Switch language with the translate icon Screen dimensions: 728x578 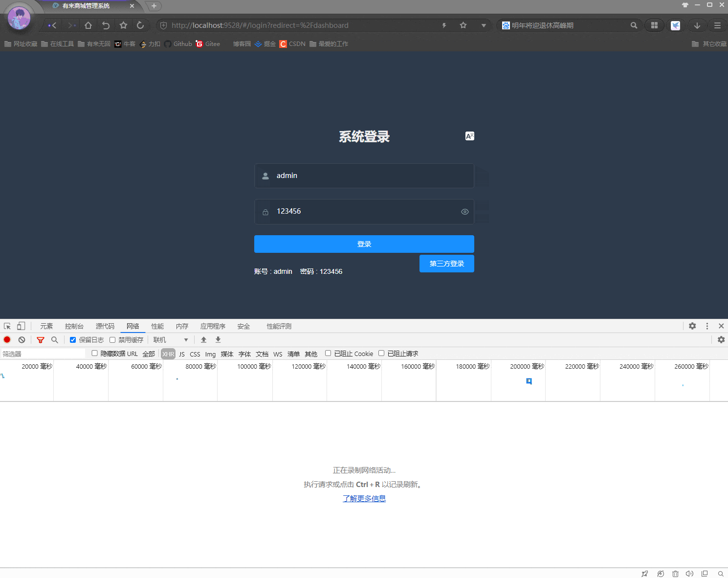470,136
